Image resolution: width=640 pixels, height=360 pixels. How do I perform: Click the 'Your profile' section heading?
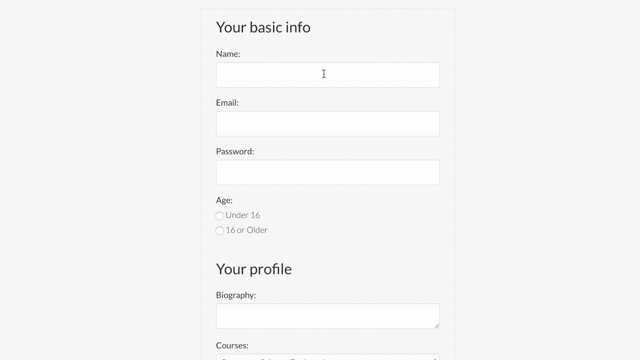(254, 269)
